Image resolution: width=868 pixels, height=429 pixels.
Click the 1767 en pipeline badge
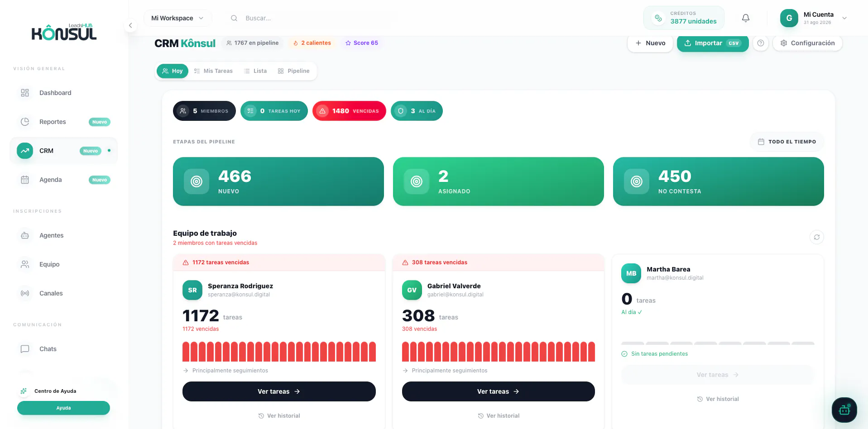coord(253,43)
